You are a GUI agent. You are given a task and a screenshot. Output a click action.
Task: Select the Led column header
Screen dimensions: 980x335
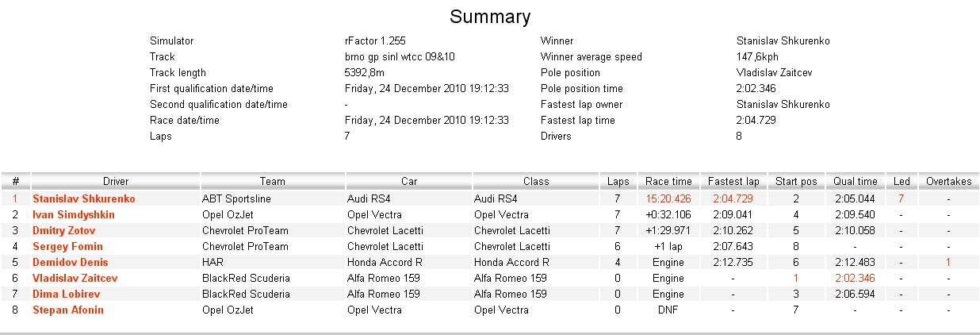pos(902,182)
